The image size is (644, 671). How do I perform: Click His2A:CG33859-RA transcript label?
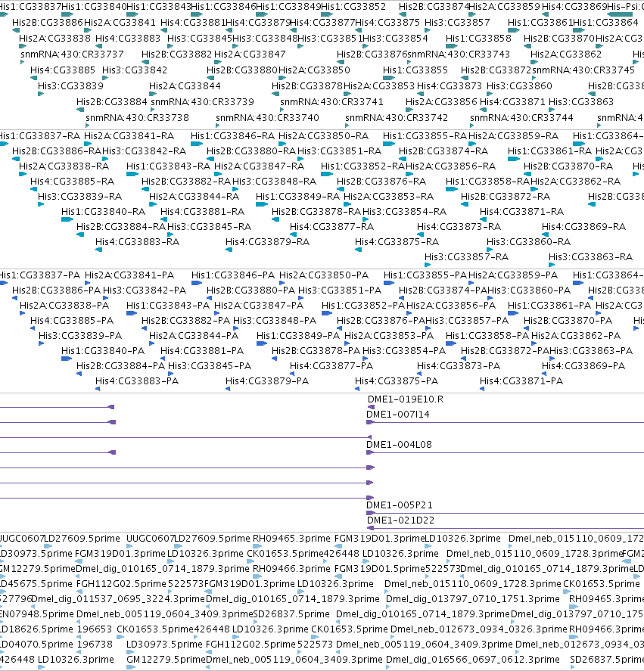513,136
